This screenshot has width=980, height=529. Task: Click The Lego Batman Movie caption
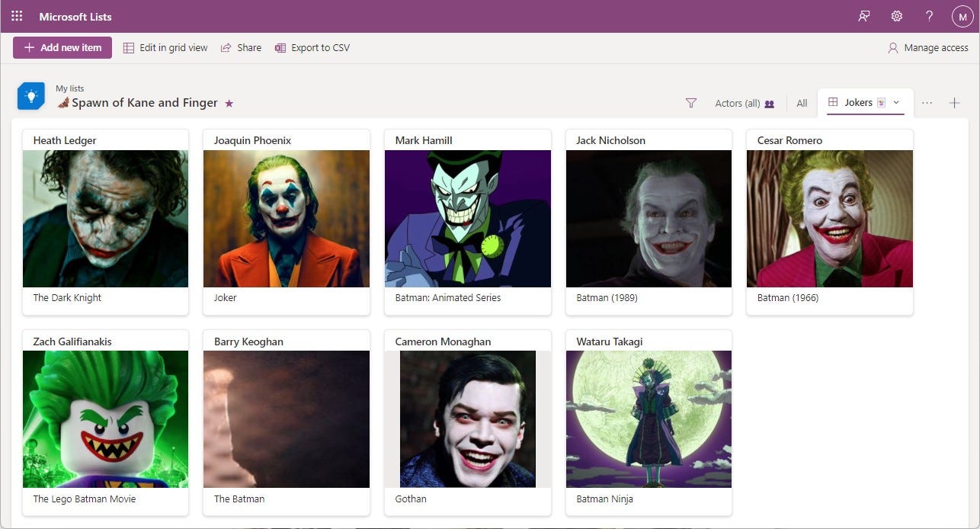(85, 499)
